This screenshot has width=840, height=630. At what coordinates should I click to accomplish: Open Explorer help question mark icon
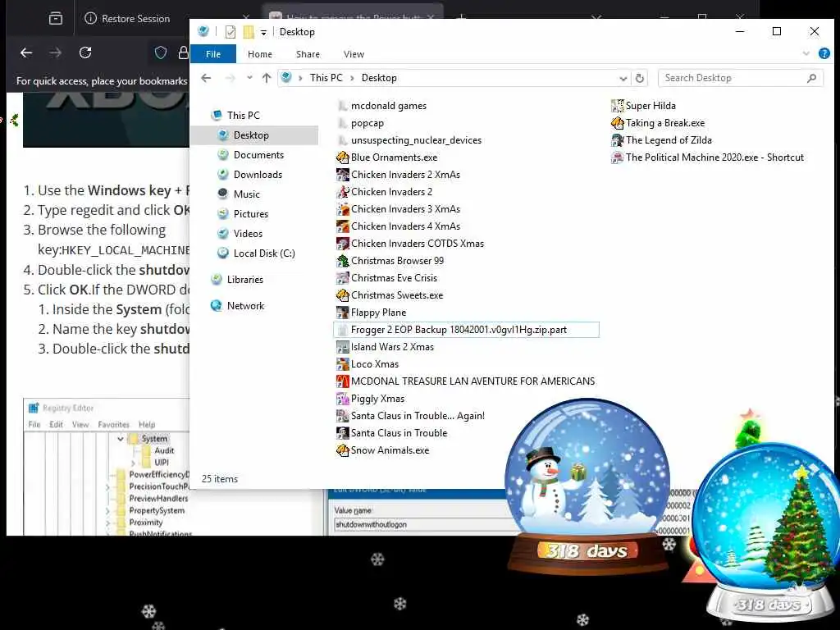[x=824, y=53]
